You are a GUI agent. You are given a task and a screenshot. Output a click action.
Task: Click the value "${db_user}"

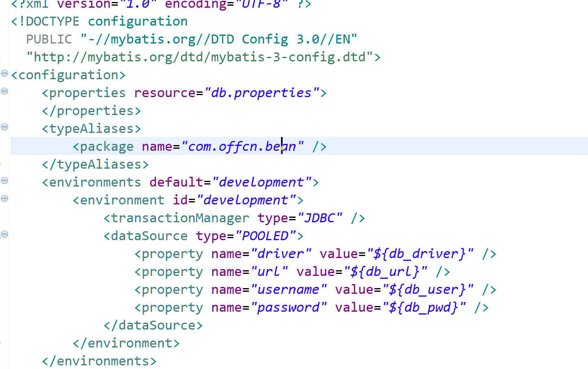pos(428,290)
